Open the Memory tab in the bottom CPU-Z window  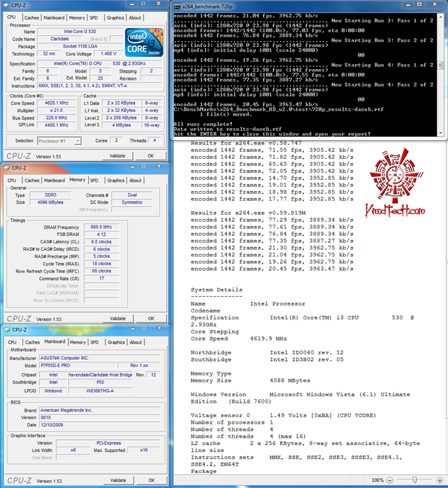[x=78, y=342]
